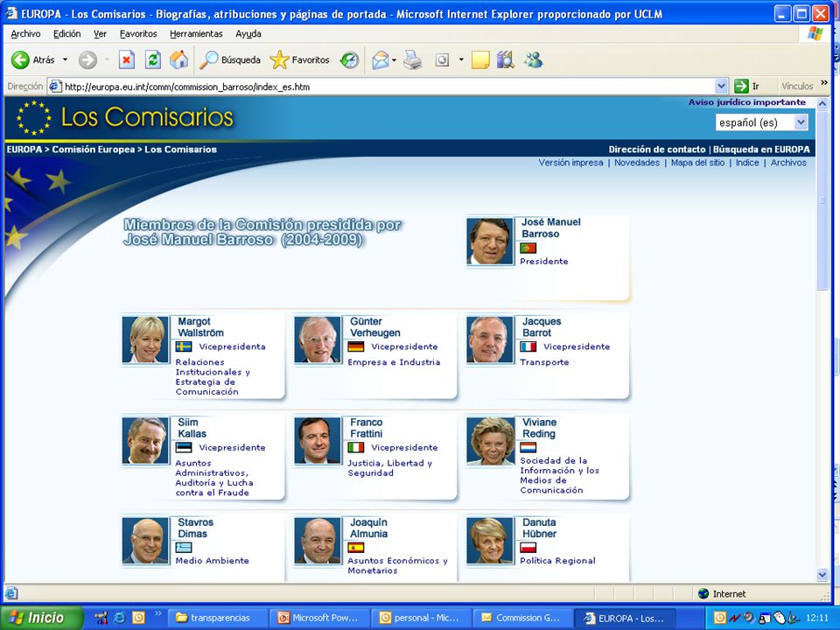
Task: Click the Italian flag by Frattini
Action: [x=356, y=447]
